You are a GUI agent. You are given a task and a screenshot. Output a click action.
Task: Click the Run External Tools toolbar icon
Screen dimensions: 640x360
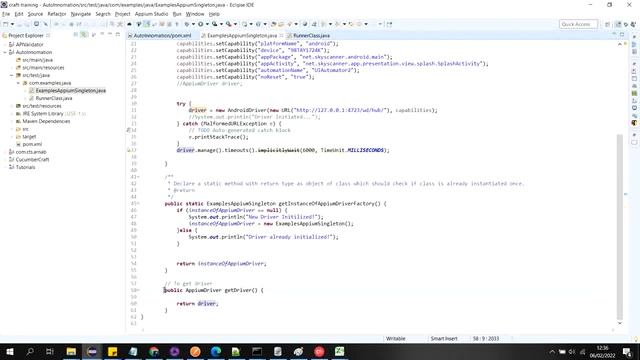[229, 24]
